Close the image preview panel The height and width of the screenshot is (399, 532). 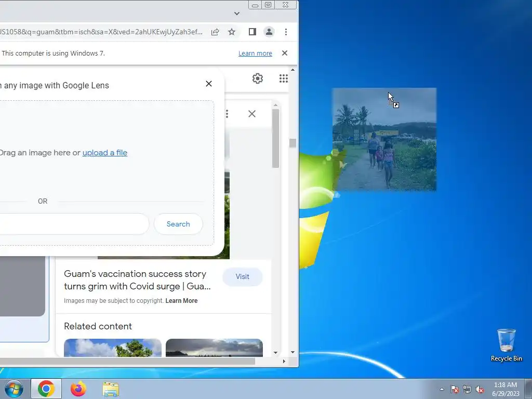tap(252, 114)
